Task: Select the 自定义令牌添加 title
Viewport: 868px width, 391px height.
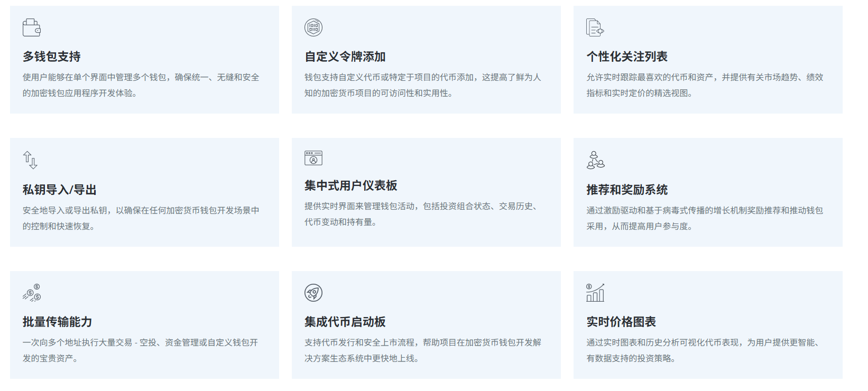Action: (345, 57)
